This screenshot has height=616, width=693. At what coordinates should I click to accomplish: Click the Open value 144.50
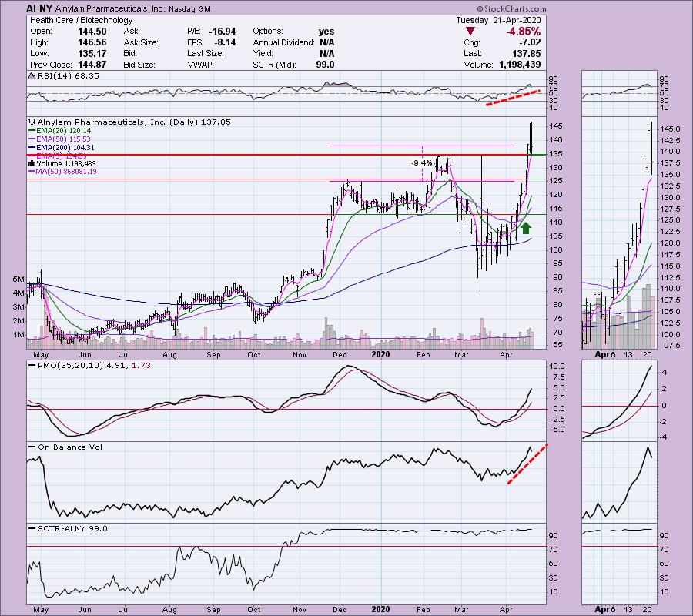click(92, 32)
